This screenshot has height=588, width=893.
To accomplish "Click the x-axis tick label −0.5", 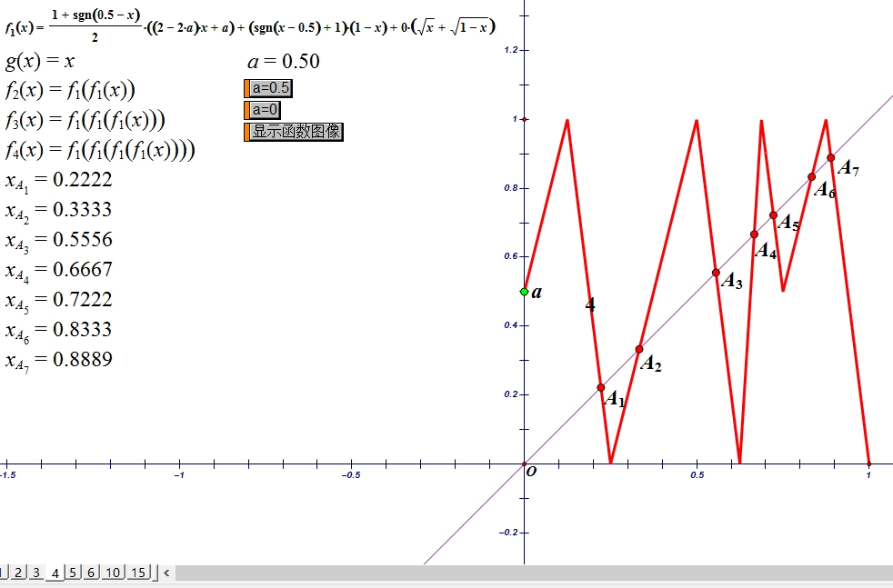I will point(351,474).
